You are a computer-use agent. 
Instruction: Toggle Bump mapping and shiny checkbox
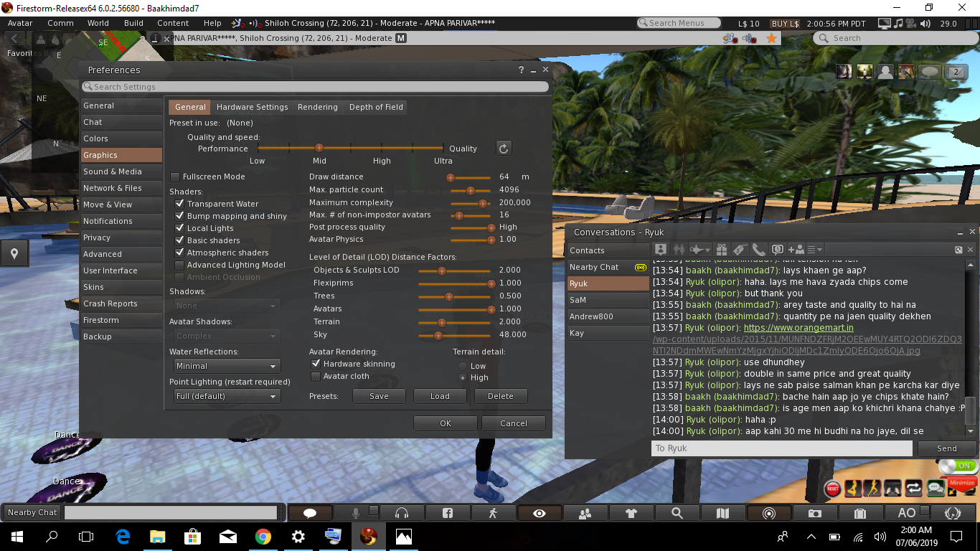tap(180, 216)
